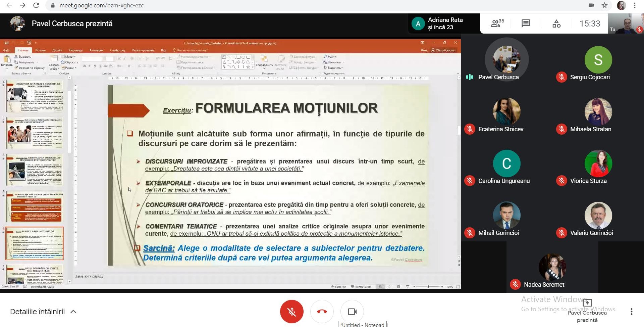The width and height of the screenshot is (644, 327).
Task: Start slideshow from PowerPoint status bar icon
Action: [408, 287]
